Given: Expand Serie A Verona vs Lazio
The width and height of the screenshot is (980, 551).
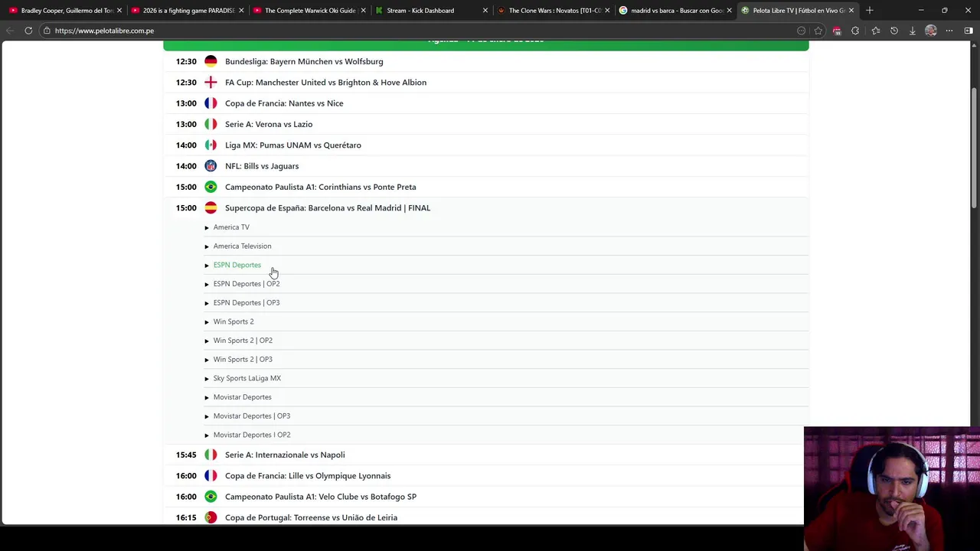Looking at the screenshot, I should (485, 124).
